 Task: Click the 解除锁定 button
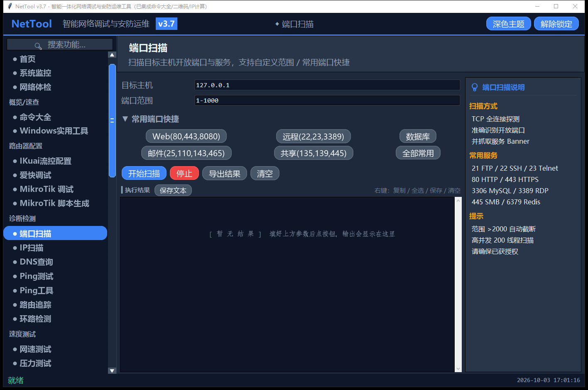coord(556,24)
